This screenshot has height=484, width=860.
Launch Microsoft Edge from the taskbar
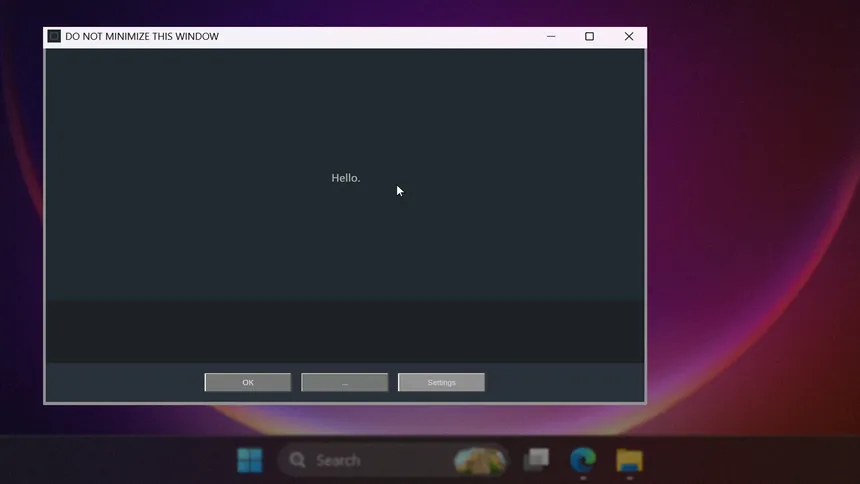click(x=583, y=460)
